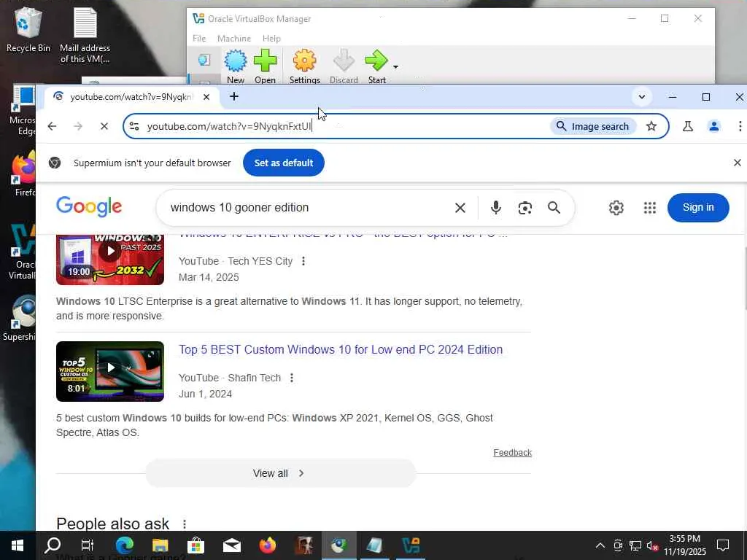The height and width of the screenshot is (560, 747).
Task: Open Task View on the taskbar
Action: click(x=88, y=545)
